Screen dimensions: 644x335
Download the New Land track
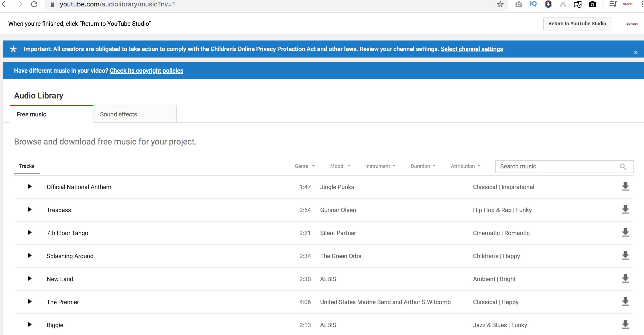(x=625, y=278)
